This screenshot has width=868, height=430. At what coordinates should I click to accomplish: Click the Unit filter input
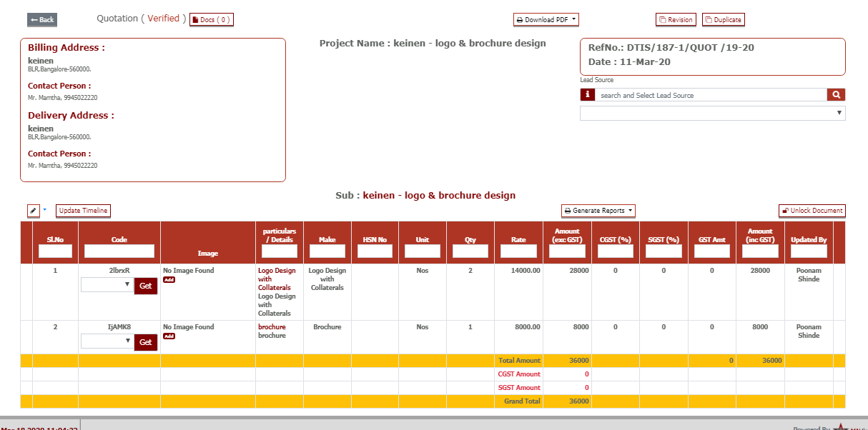coord(423,251)
